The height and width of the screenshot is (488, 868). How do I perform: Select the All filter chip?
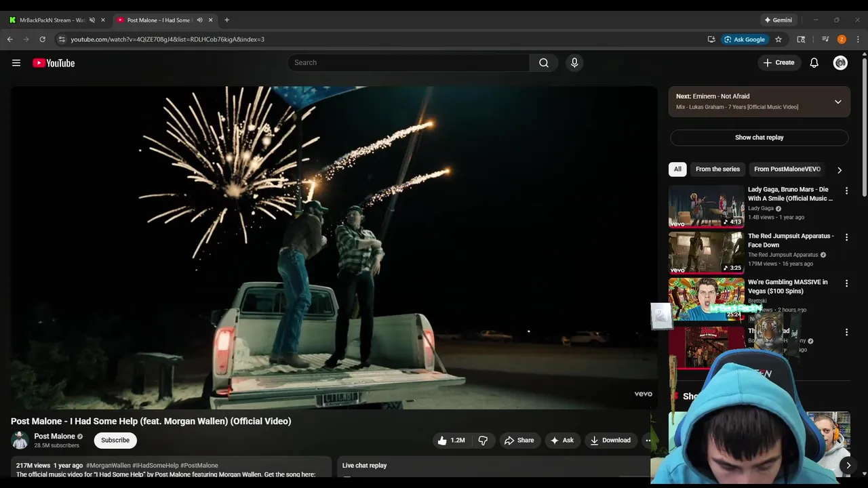pyautogui.click(x=677, y=169)
